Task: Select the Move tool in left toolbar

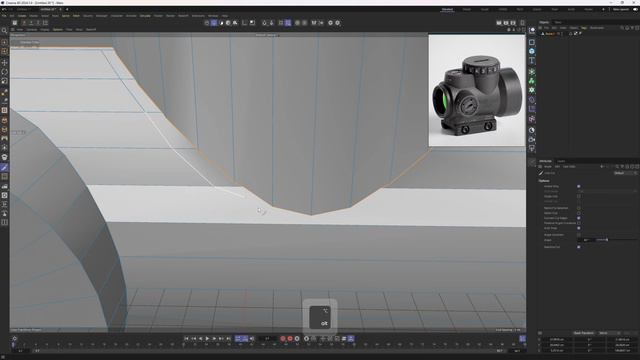Action: click(x=4, y=62)
